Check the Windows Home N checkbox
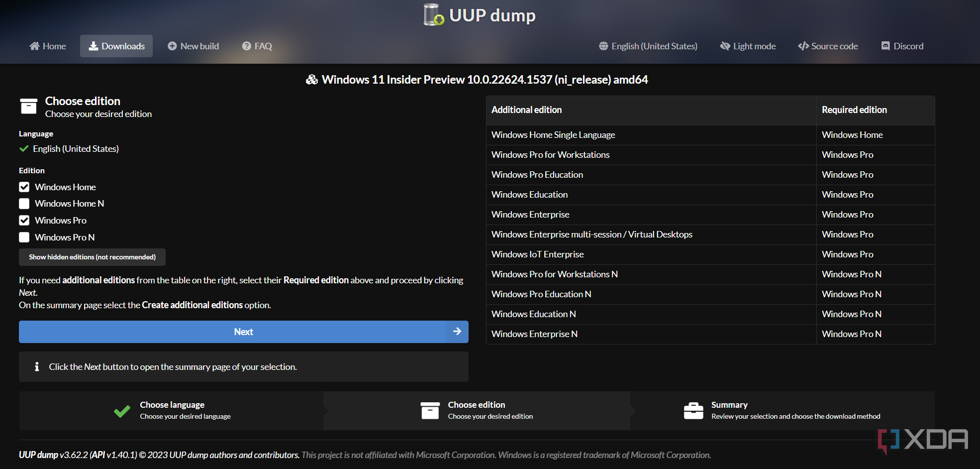The height and width of the screenshot is (469, 980). (24, 204)
